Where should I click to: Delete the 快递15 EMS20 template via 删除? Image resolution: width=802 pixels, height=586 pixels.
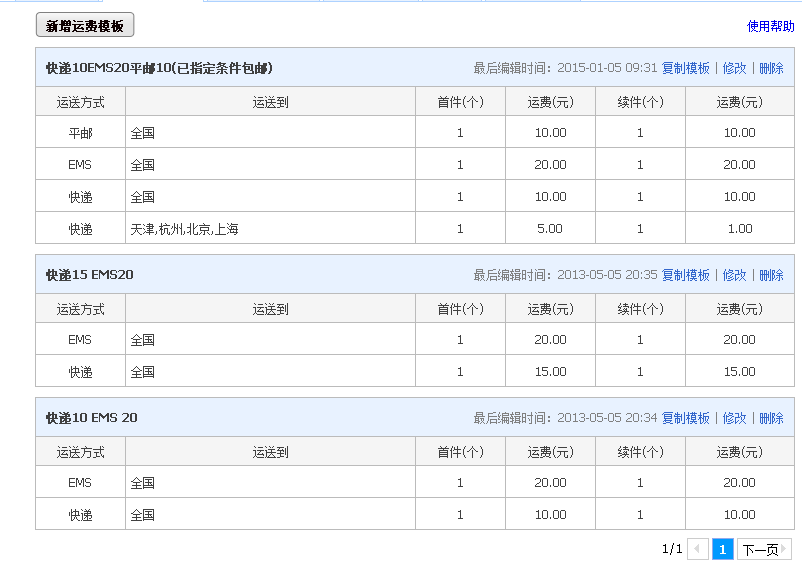pos(771,275)
